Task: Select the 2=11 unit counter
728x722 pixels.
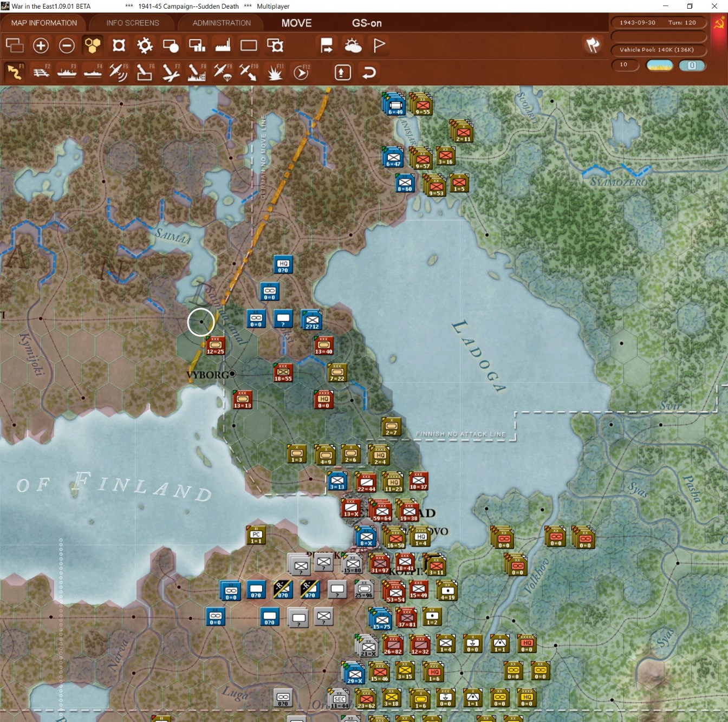Action: click(462, 132)
